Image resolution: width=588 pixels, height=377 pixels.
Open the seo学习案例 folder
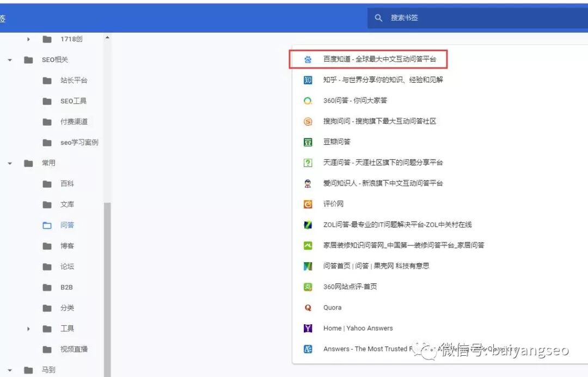click(x=79, y=143)
